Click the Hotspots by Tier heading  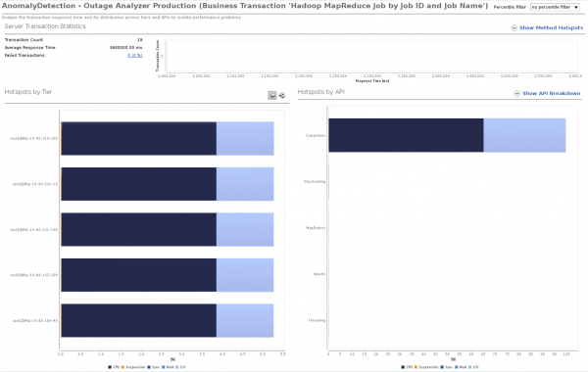(28, 92)
